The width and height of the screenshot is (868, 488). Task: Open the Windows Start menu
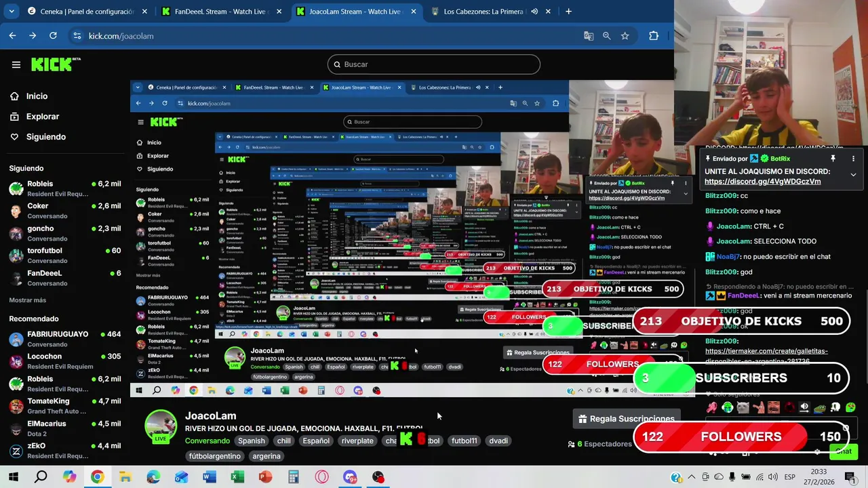[x=14, y=477]
